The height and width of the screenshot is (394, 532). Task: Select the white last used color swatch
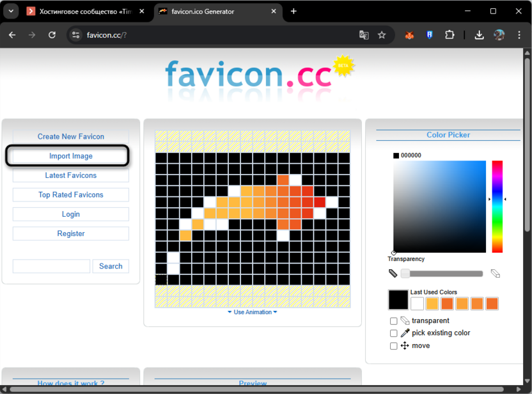[417, 303]
